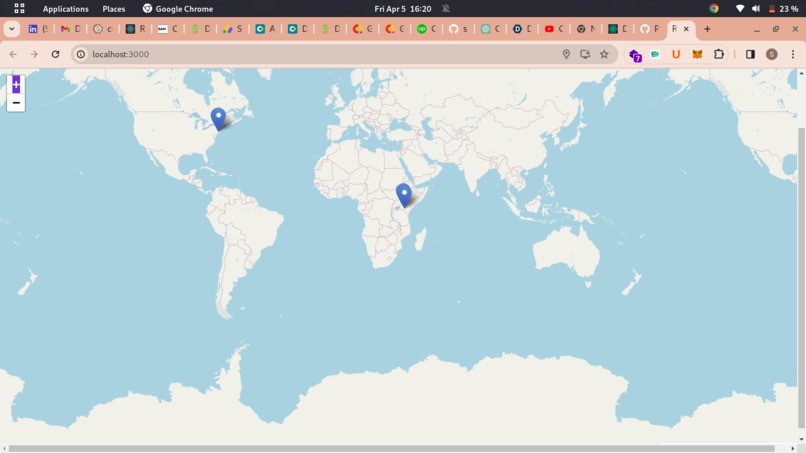Screen dimensions: 806x453
Task: Go back to the previous page
Action: (13, 54)
